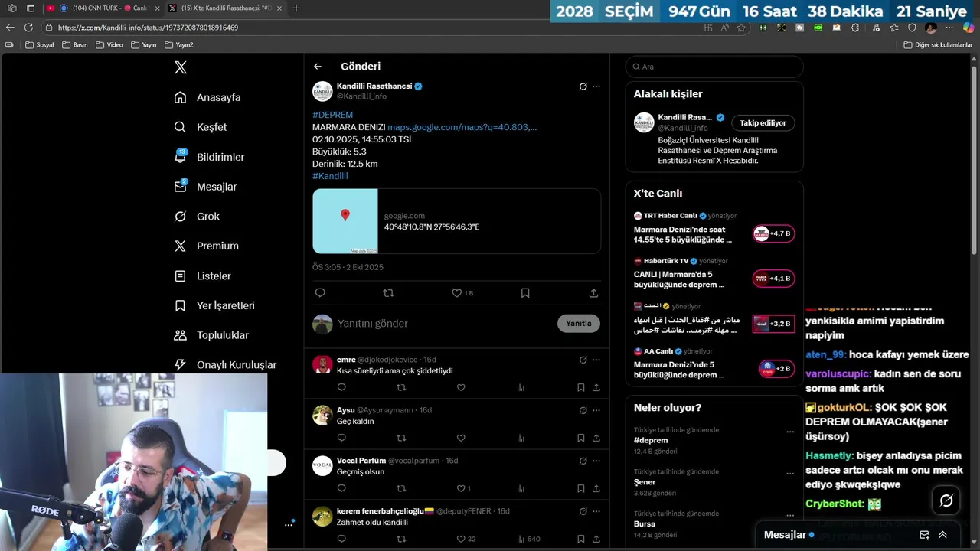
Task: Open Keşfet search page
Action: click(201, 127)
